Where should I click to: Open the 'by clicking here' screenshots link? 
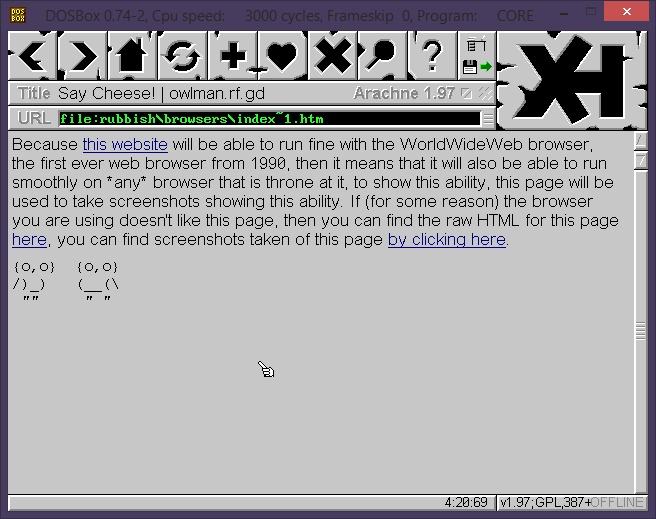447,240
